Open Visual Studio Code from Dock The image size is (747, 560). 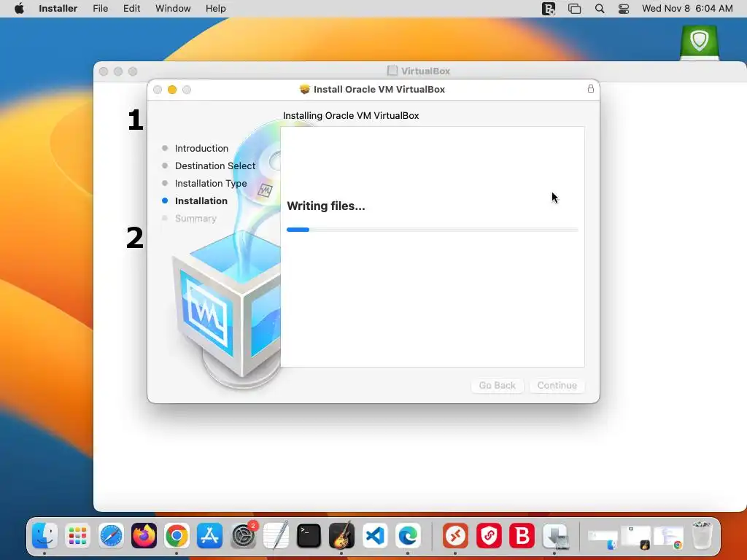tap(375, 536)
